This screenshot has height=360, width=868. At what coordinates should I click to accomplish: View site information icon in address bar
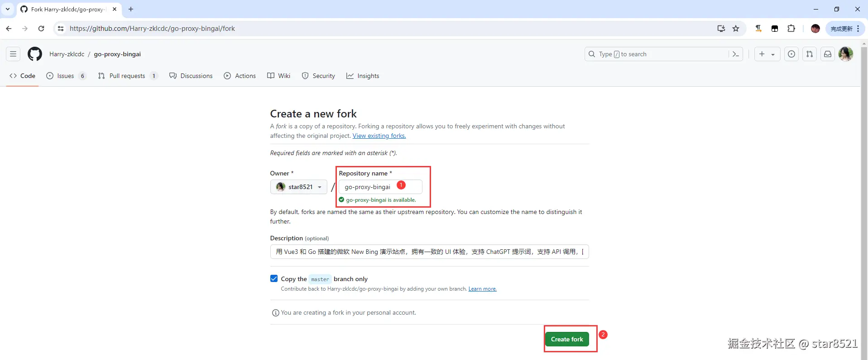point(61,29)
